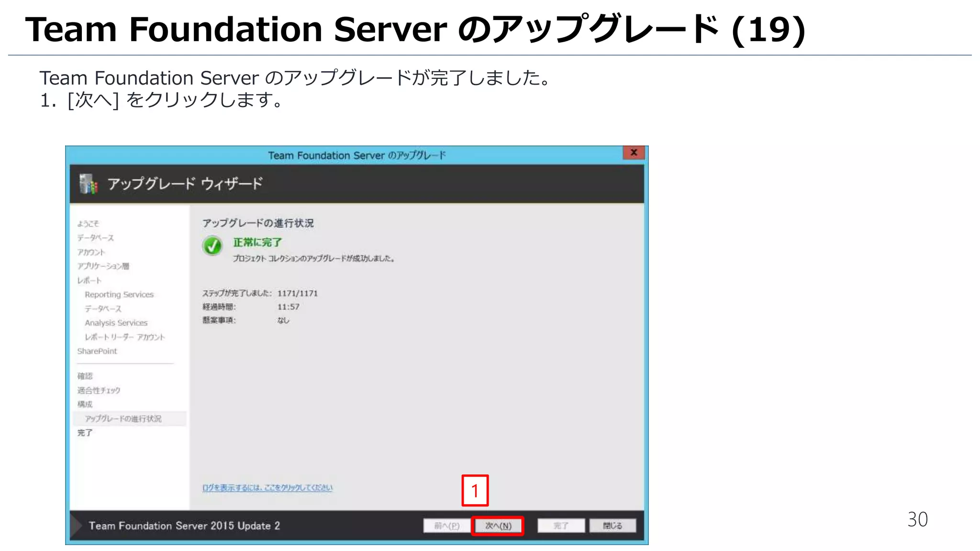Select Analysis Services sub-step
This screenshot has height=551, width=980.
tap(116, 323)
